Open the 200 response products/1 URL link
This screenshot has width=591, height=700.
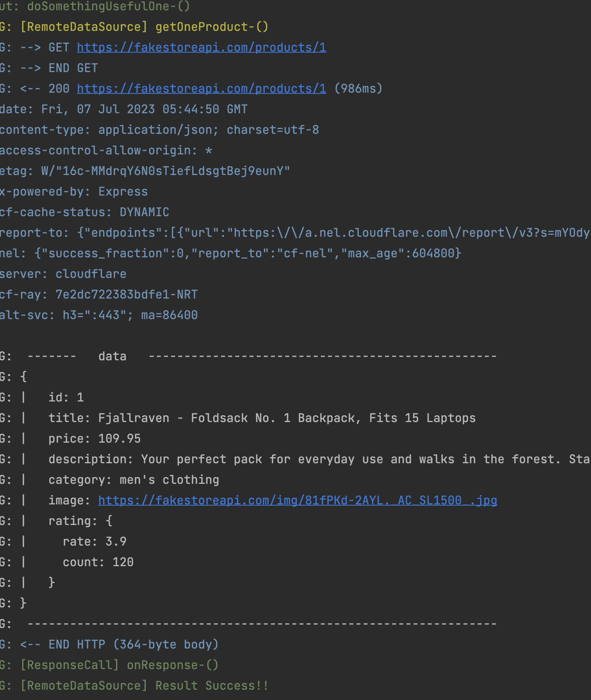click(x=201, y=89)
